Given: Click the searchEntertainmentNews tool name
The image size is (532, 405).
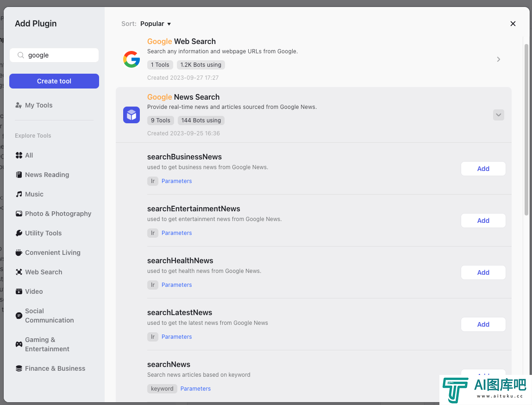Looking at the screenshot, I should tap(194, 209).
